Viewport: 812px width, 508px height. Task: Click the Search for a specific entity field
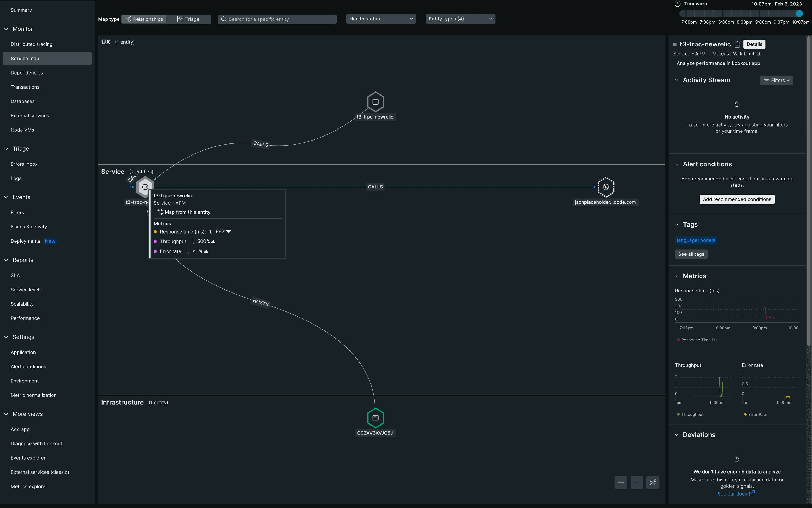pos(277,19)
